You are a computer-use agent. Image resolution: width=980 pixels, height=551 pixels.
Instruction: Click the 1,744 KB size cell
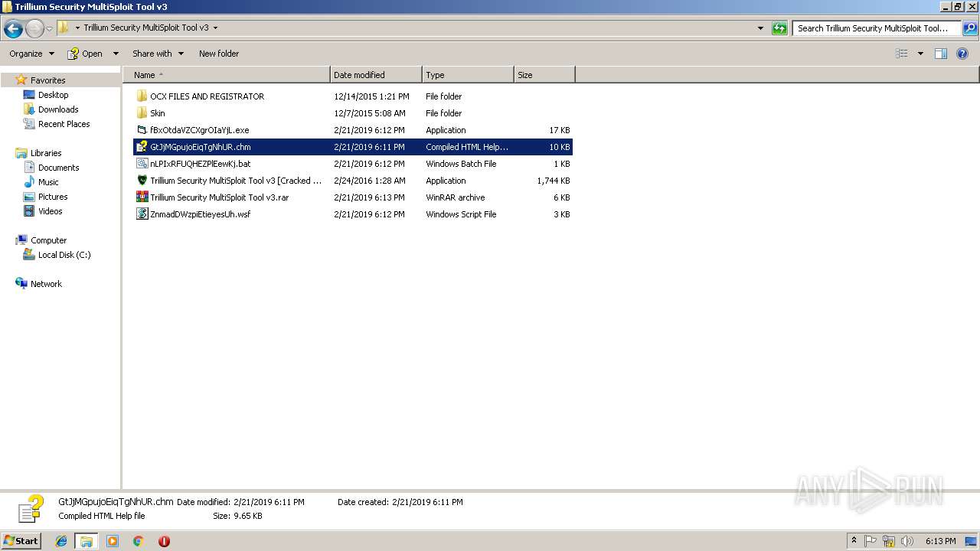(x=554, y=181)
